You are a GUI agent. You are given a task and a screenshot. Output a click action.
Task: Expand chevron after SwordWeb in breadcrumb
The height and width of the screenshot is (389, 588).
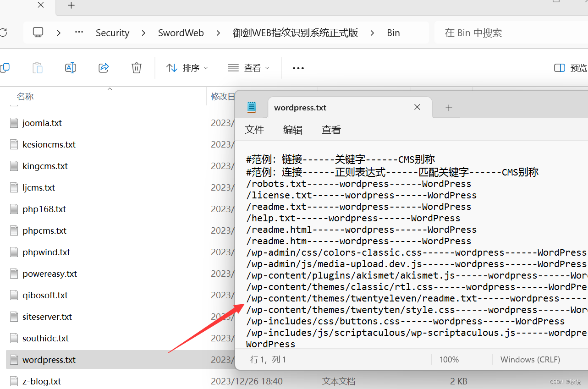(218, 33)
